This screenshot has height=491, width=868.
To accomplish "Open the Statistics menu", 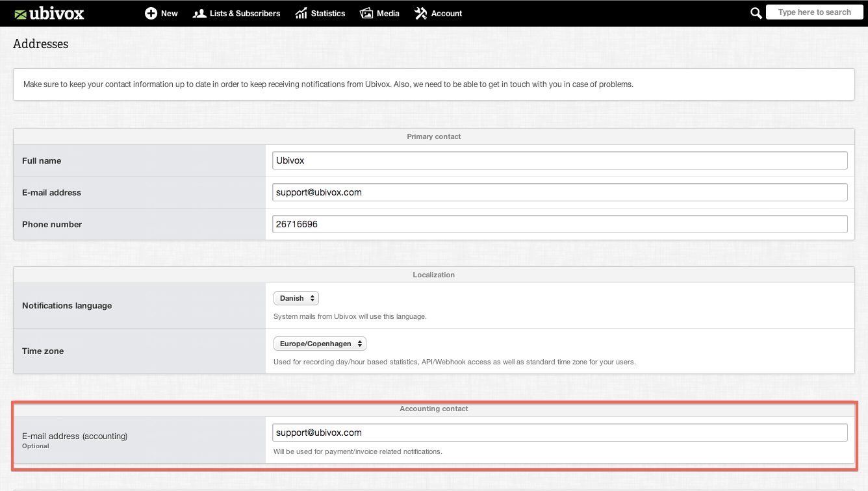I will [x=320, y=13].
